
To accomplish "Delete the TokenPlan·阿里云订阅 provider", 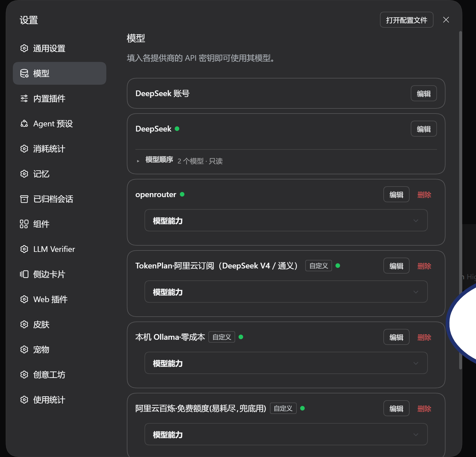I will click(424, 266).
